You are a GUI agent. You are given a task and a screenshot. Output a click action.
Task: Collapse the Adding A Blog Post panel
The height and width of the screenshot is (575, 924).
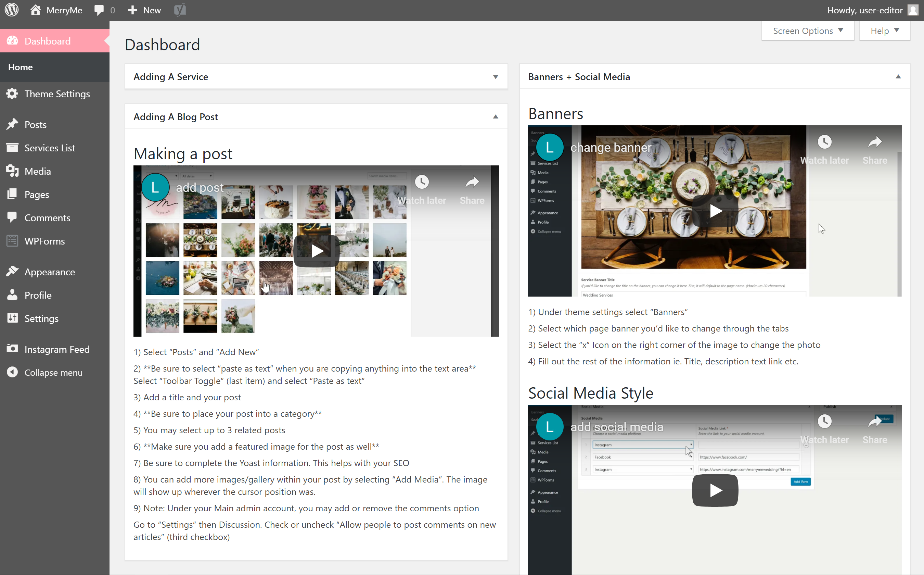(x=496, y=117)
